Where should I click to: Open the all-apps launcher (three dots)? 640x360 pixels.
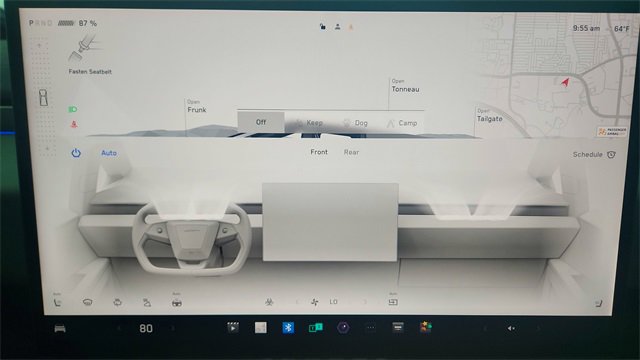[x=371, y=328]
